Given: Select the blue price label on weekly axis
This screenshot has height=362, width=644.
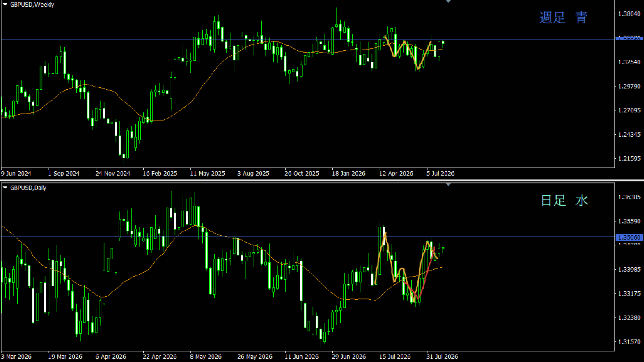Looking at the screenshot, I should point(629,38).
